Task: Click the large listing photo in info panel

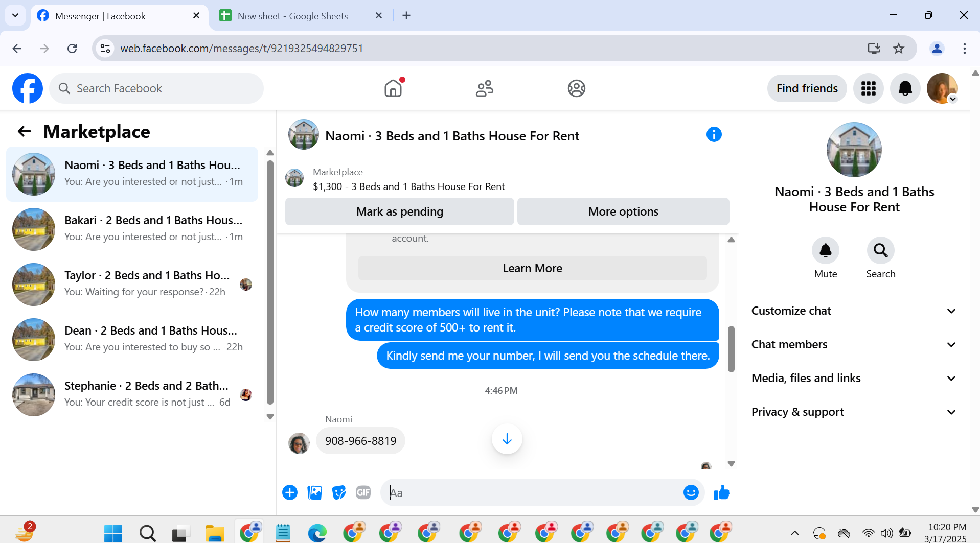Action: pyautogui.click(x=854, y=150)
